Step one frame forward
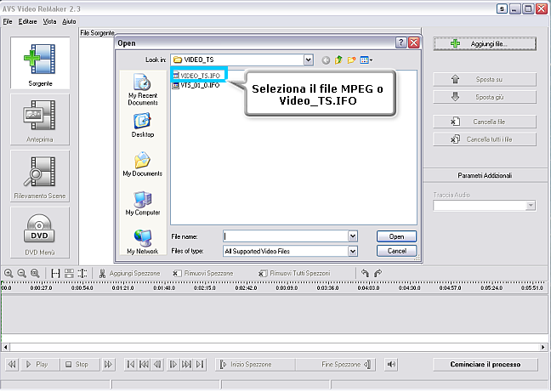 tap(173, 364)
